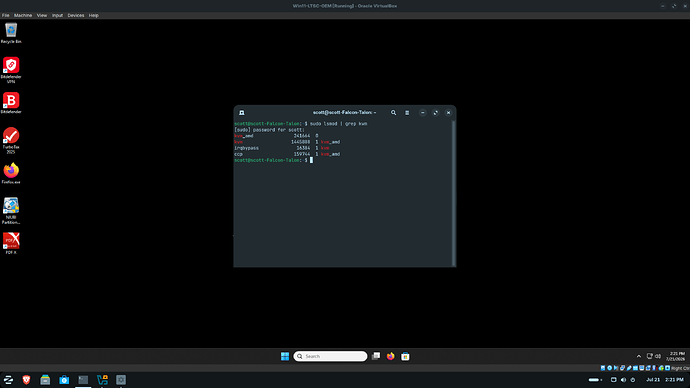This screenshot has height=388, width=690.
Task: Click the '[sudo] password for scott:' line
Action: (x=269, y=130)
